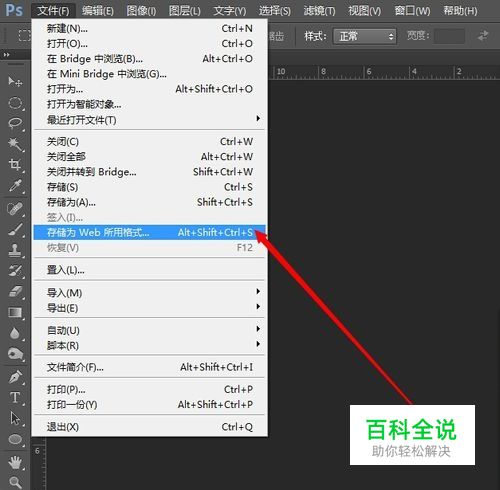This screenshot has width=500, height=490.
Task: Choose 存储为 Web 所用格式...
Action: click(150, 232)
